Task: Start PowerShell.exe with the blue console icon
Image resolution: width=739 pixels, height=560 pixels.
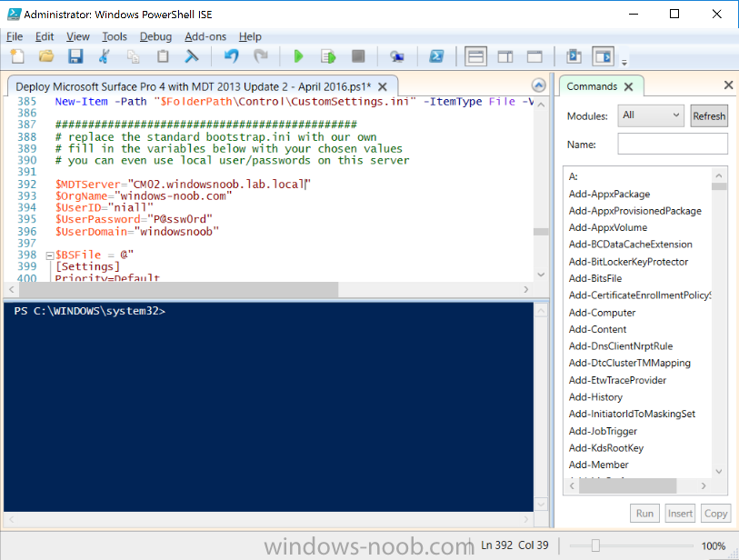Action: click(x=436, y=56)
